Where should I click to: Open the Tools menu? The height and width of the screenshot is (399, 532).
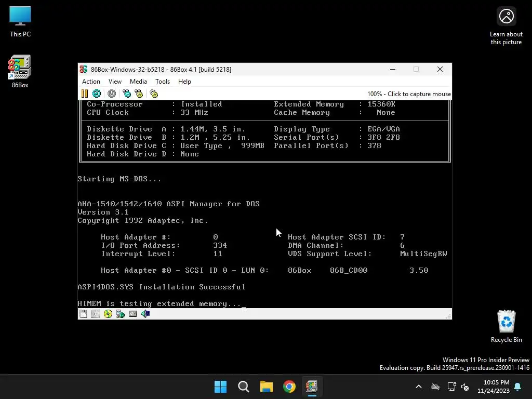(x=163, y=82)
